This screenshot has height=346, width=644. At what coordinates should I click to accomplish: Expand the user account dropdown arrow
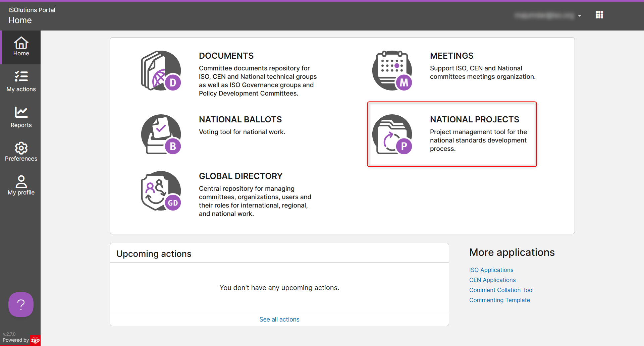[580, 15]
